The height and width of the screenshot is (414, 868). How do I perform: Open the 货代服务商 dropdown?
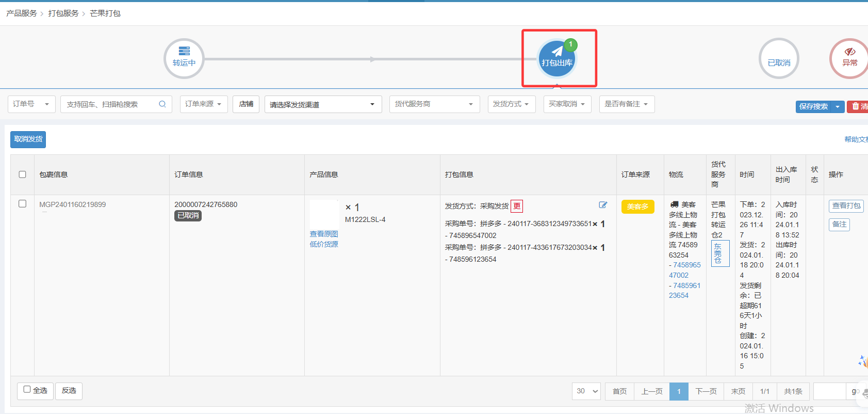click(x=434, y=104)
